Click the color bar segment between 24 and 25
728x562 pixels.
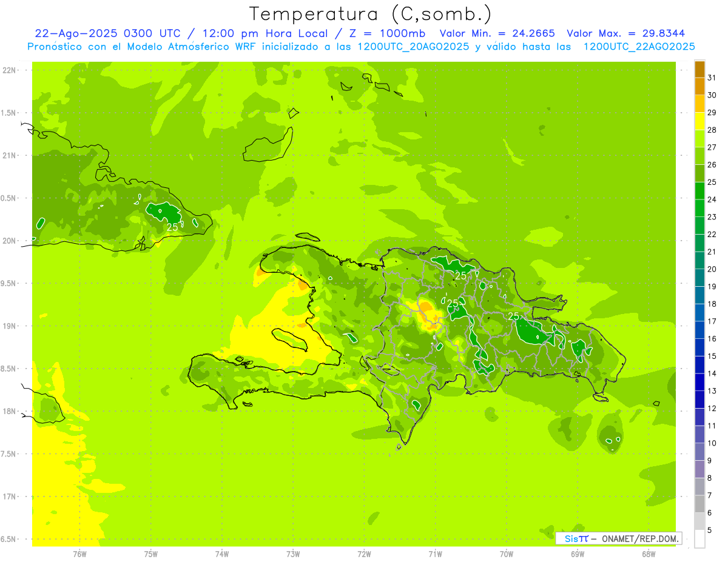[699, 191]
